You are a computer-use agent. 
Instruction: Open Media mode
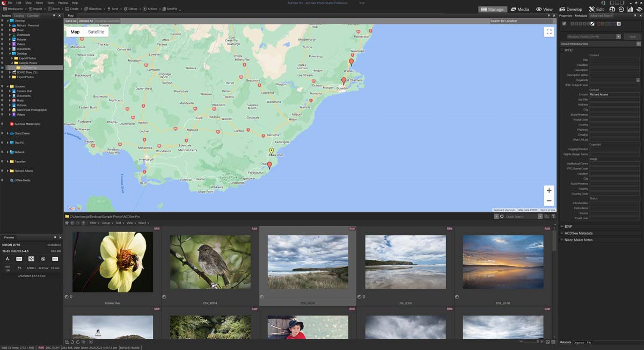pyautogui.click(x=519, y=9)
